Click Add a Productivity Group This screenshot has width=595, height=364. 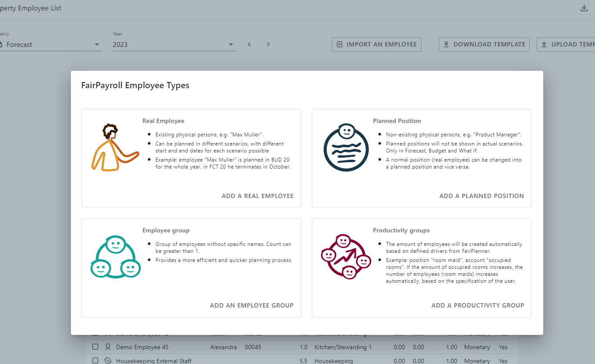point(478,305)
